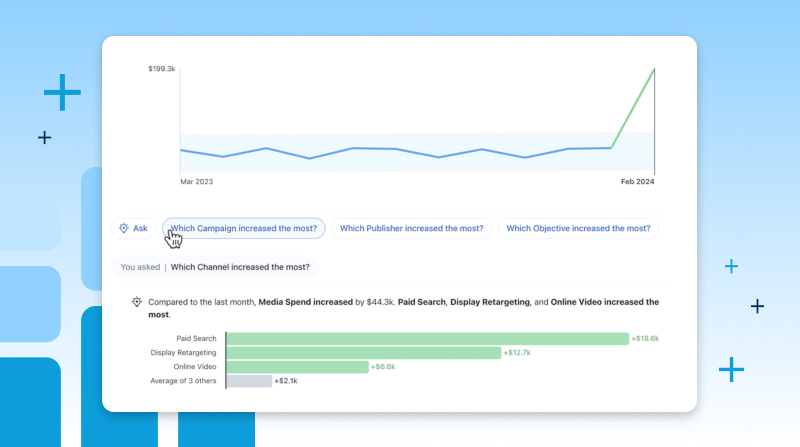Choose "Which Objective increased the most?" suggestion
800x447 pixels.
click(578, 228)
